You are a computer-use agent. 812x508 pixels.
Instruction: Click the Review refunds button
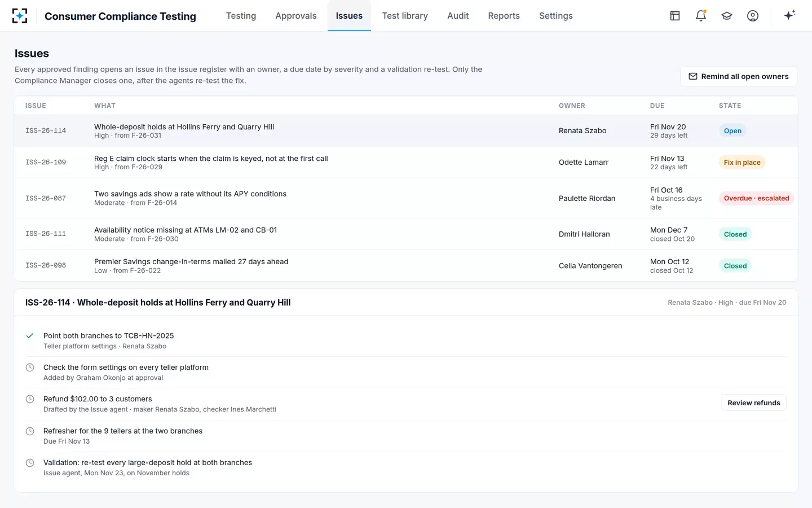754,403
